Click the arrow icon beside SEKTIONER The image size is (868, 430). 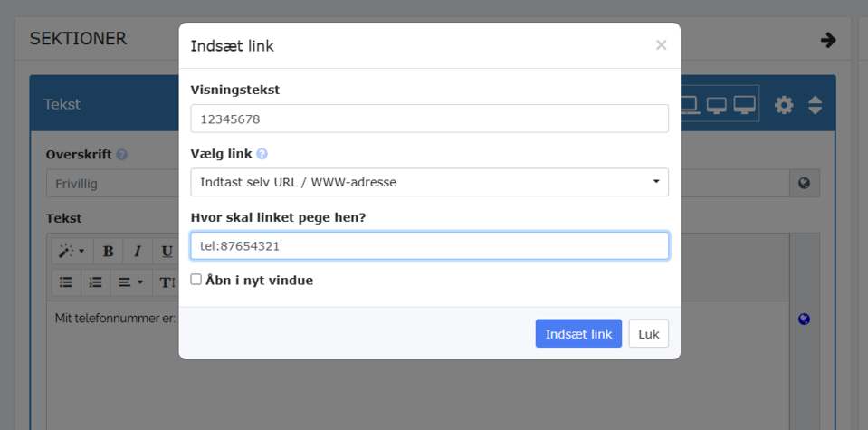coord(828,40)
